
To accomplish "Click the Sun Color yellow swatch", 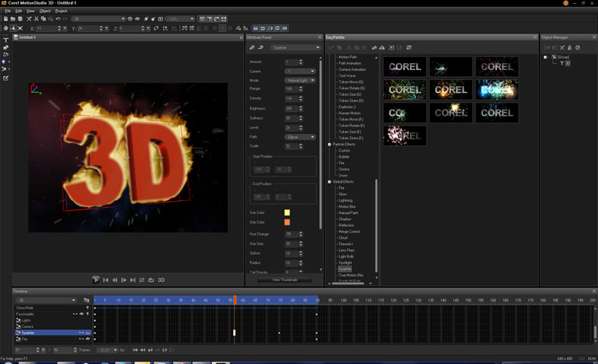I will tap(286, 212).
